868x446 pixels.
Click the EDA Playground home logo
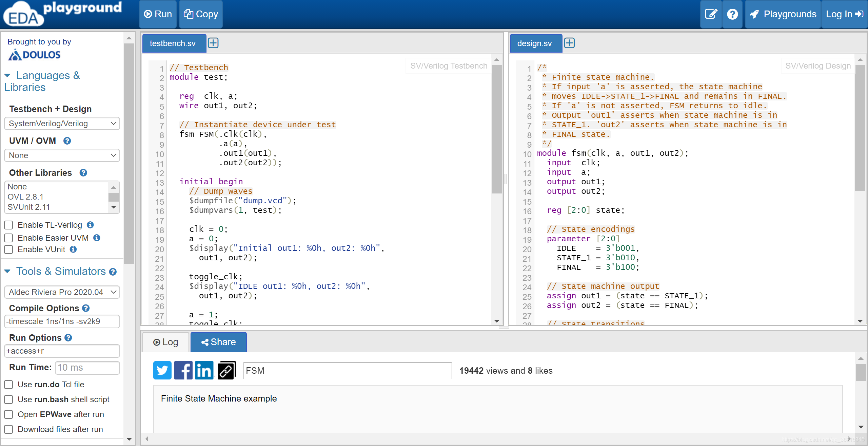[x=62, y=14]
